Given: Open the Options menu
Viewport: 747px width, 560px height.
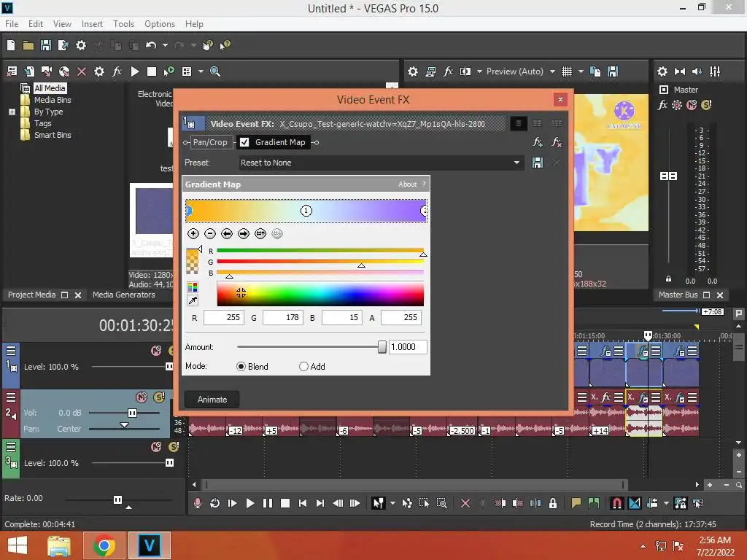Looking at the screenshot, I should (x=160, y=24).
